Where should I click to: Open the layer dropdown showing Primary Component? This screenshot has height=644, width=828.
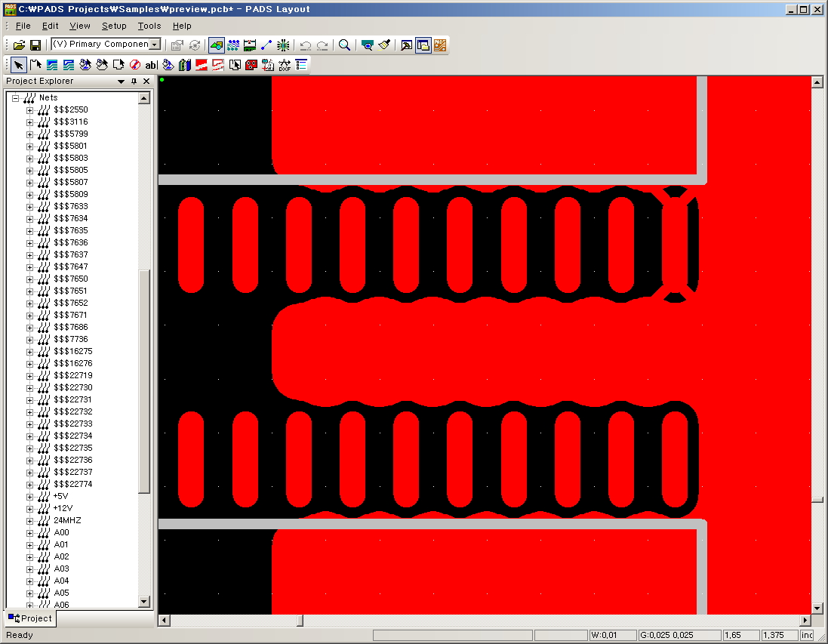(x=155, y=45)
